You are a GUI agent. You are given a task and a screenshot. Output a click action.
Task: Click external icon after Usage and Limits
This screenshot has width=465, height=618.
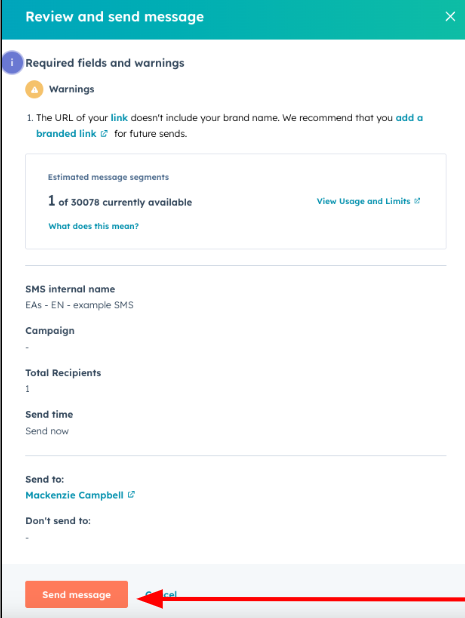417,201
